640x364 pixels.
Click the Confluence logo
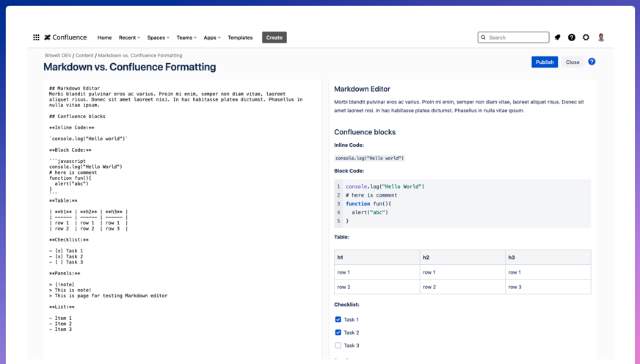(65, 37)
